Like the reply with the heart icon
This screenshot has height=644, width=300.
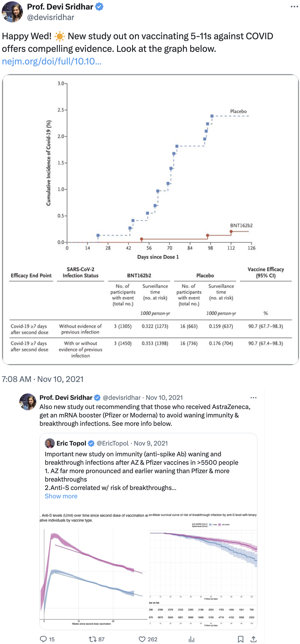(x=142, y=639)
